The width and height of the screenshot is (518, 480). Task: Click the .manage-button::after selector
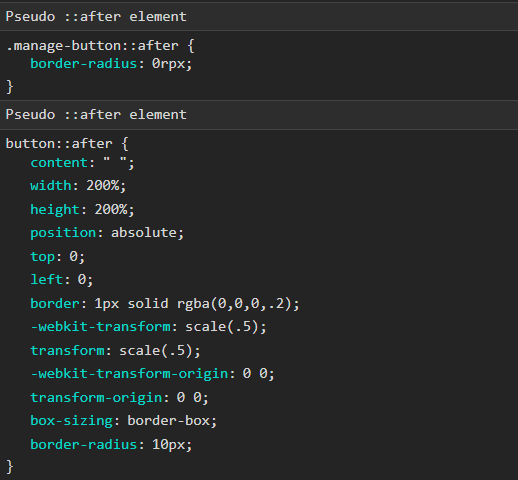[x=92, y=46]
